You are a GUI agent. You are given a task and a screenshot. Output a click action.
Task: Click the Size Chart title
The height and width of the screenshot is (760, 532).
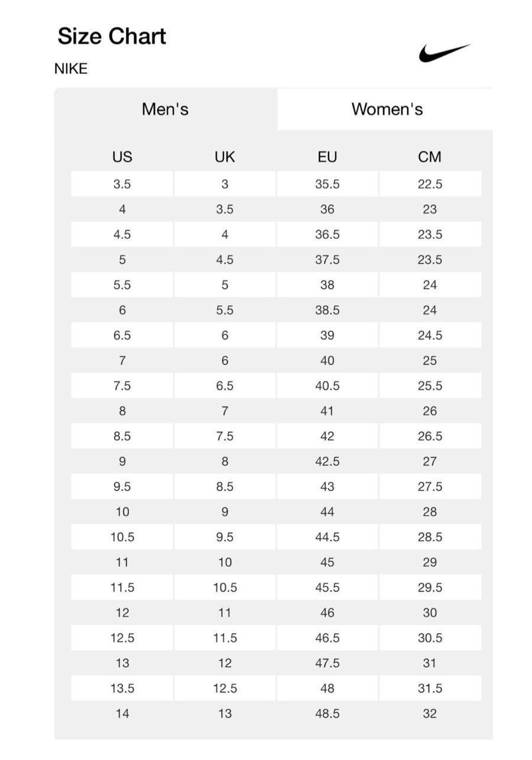coord(112,36)
